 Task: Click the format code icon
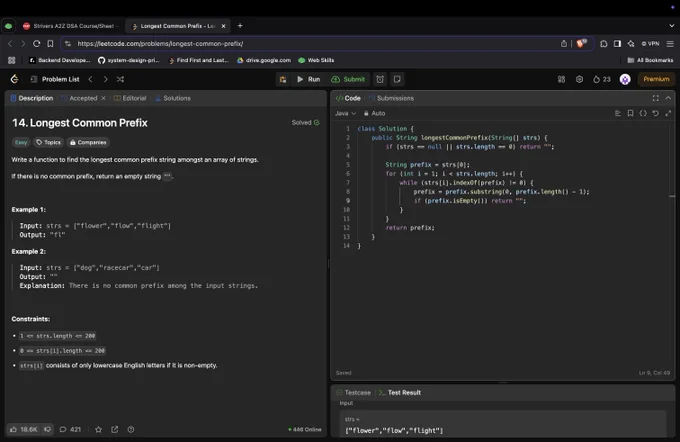tap(618, 113)
